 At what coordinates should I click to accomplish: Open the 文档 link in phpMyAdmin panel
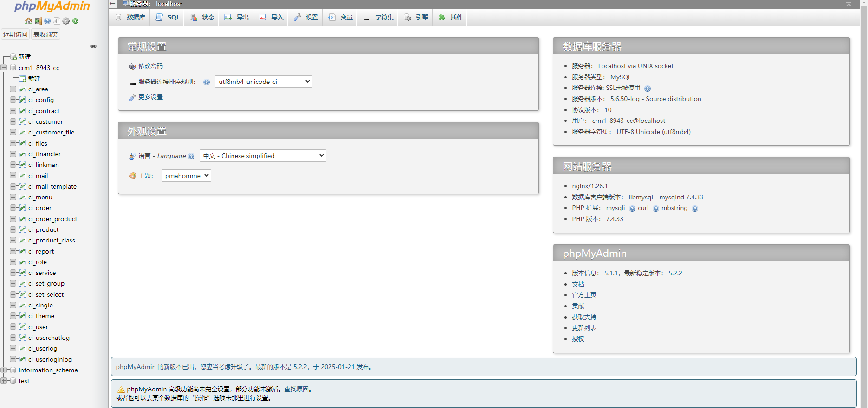[578, 284]
